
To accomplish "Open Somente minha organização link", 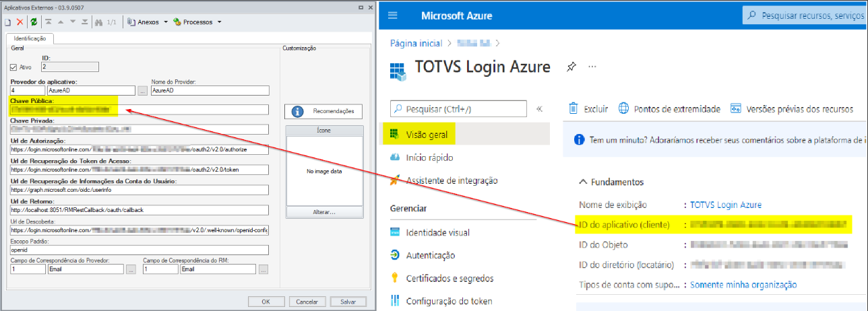I will pos(744,285).
